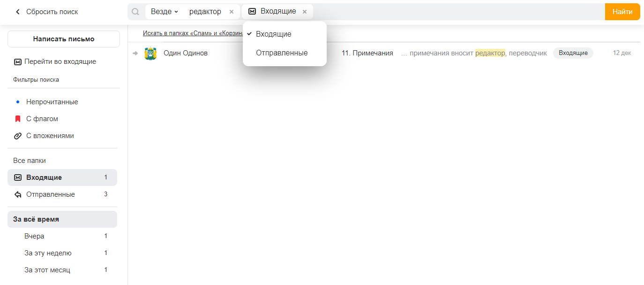Click the paperclip attachments icon
This screenshot has width=644, height=285.
click(x=18, y=136)
